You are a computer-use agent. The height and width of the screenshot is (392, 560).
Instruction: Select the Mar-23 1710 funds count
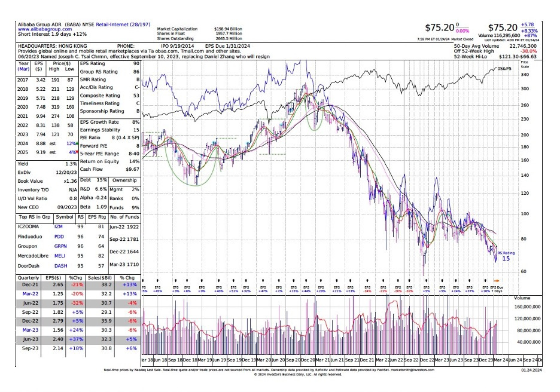(x=124, y=265)
